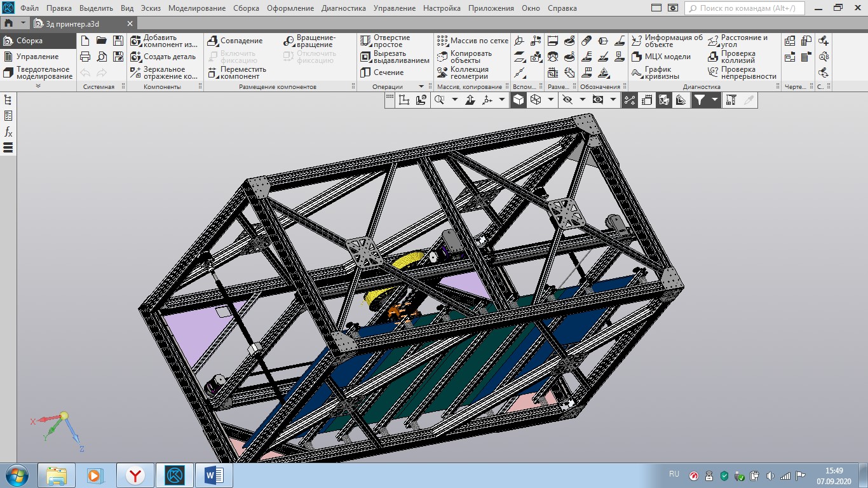Expand the Операции panel dropdown arrow
The height and width of the screenshot is (488, 868).
[x=421, y=86]
